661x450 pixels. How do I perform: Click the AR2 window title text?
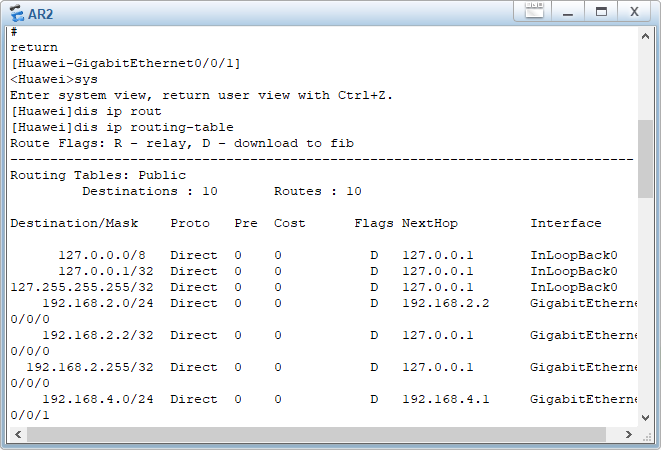pyautogui.click(x=41, y=13)
